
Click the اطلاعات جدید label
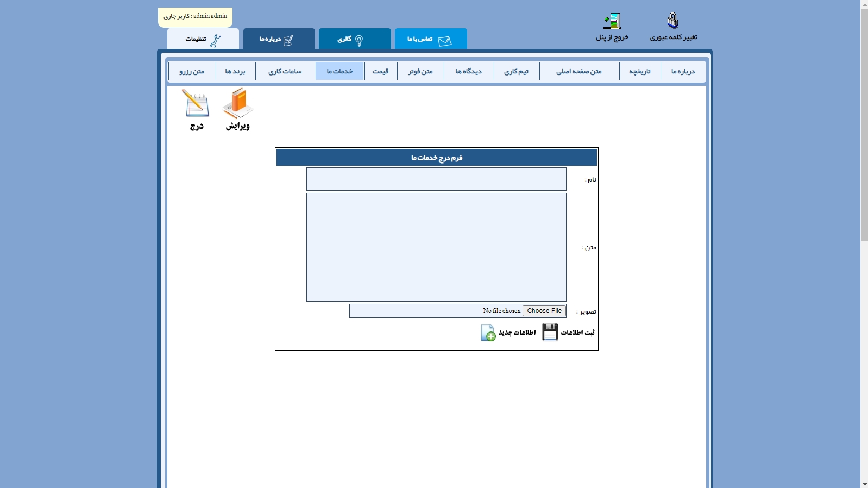click(517, 333)
